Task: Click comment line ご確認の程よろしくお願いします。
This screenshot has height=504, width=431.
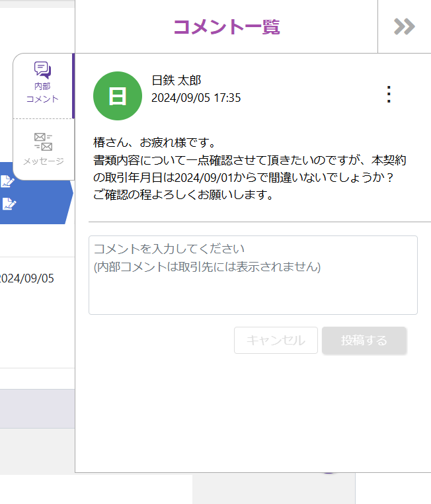Action: 183,194
